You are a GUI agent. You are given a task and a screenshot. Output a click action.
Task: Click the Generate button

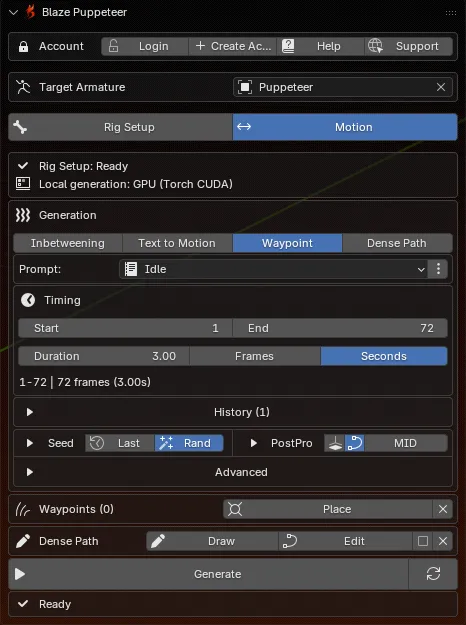pyautogui.click(x=208, y=574)
